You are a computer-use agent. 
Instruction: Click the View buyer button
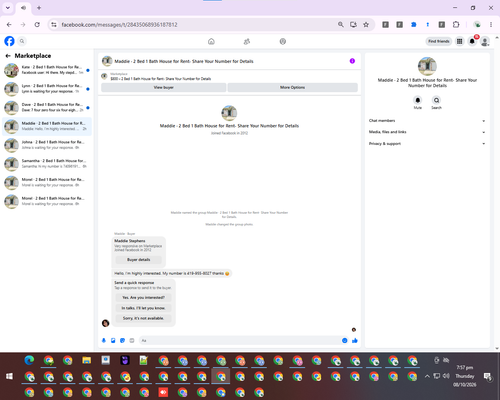[164, 87]
